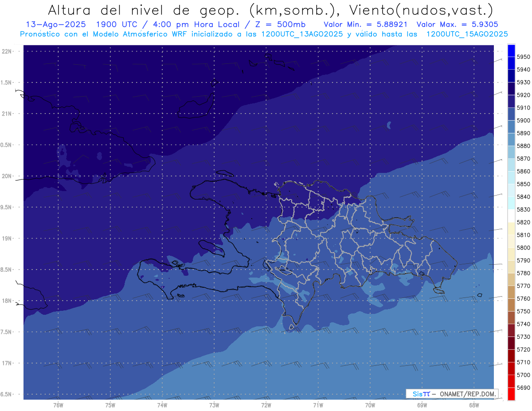Select the colorbar band between 5810 and 5820

click(511, 228)
